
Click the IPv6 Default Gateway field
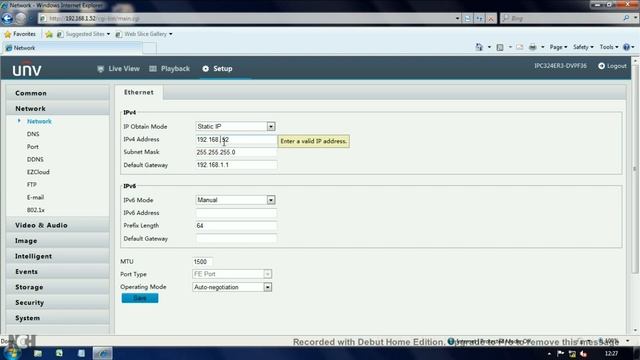[236, 239]
